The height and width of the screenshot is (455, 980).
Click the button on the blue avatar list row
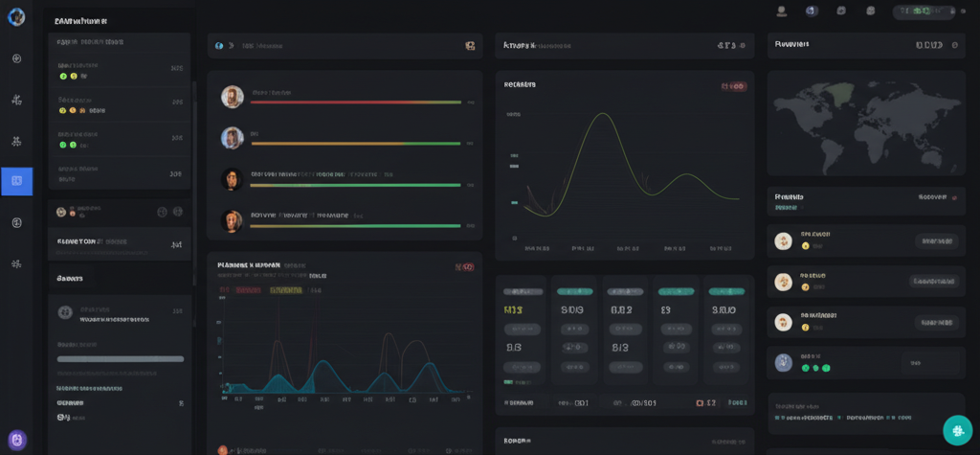[930, 363]
